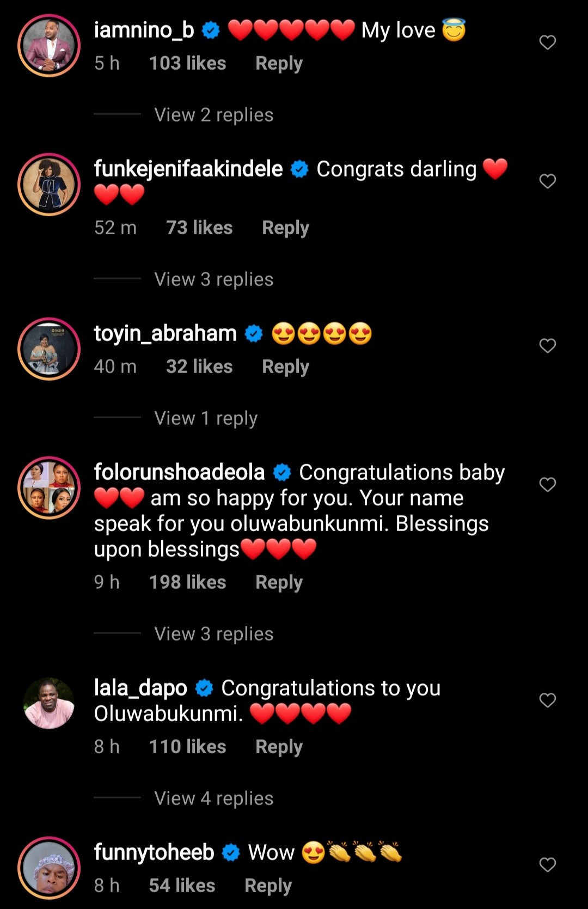Open funnytoheeb's profile avatar
This screenshot has height=909, width=588.
49,868
